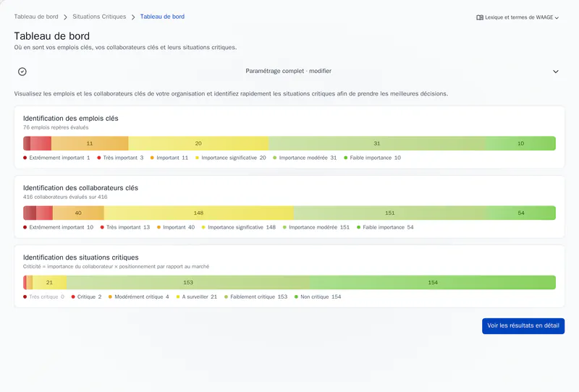Viewport: 579px width, 392px height.
Task: Select the yellow segment 21 in situations critiques bar
Action: [x=49, y=282]
